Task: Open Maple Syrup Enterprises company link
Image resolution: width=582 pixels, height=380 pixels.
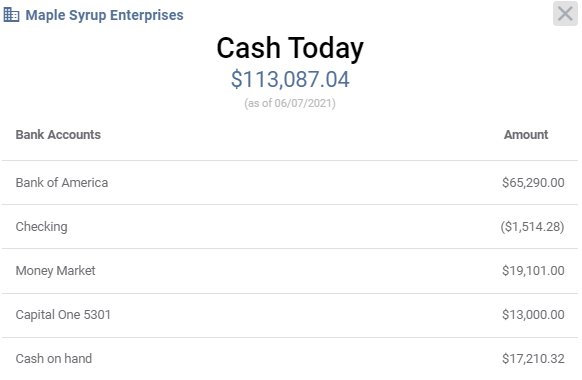Action: (x=104, y=15)
